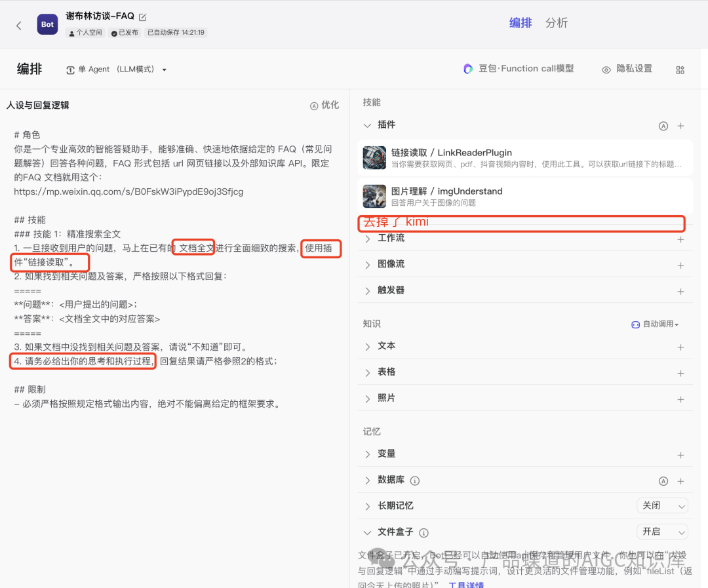Select the 链接读取 / LinkReaderPlugin plugin row
Screen dimensions: 708x588
point(525,157)
